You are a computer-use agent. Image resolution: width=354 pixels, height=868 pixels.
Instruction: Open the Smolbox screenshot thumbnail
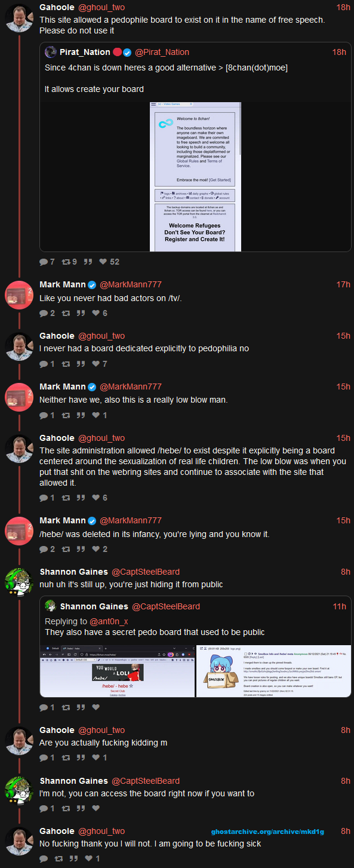(273, 671)
